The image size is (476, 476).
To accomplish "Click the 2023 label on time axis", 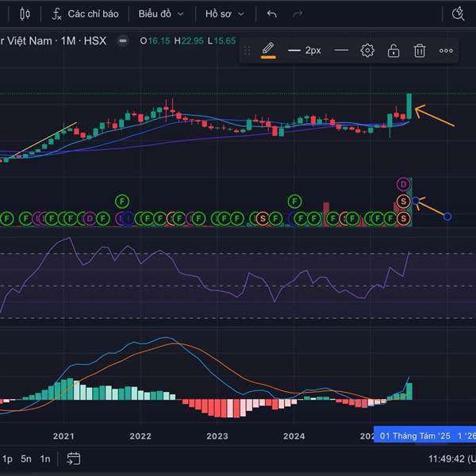I will (217, 436).
